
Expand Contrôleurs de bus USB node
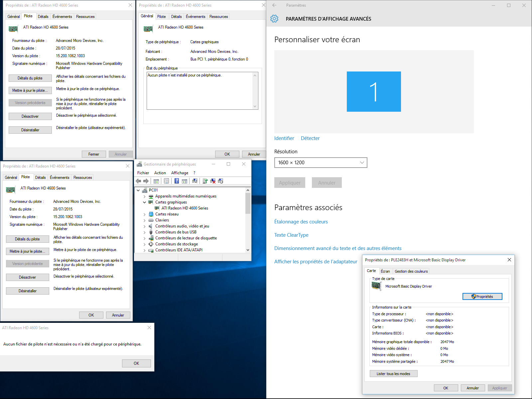coord(144,232)
